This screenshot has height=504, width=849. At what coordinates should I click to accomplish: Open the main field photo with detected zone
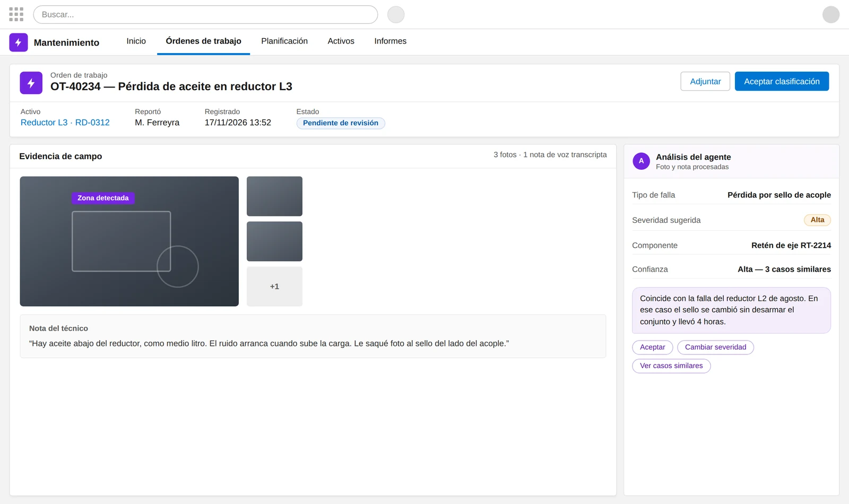tap(129, 241)
